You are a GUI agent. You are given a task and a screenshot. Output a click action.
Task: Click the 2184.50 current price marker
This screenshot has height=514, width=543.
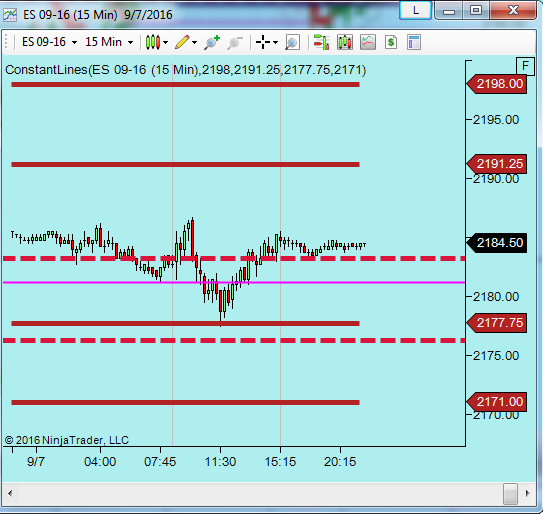click(497, 243)
